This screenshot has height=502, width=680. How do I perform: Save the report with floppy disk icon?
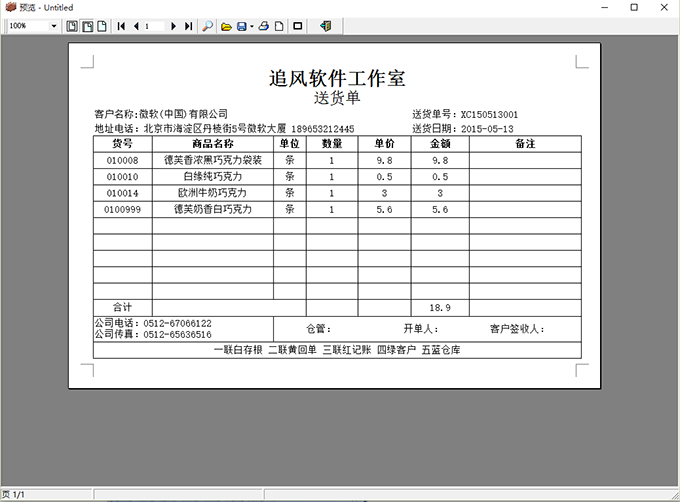242,27
